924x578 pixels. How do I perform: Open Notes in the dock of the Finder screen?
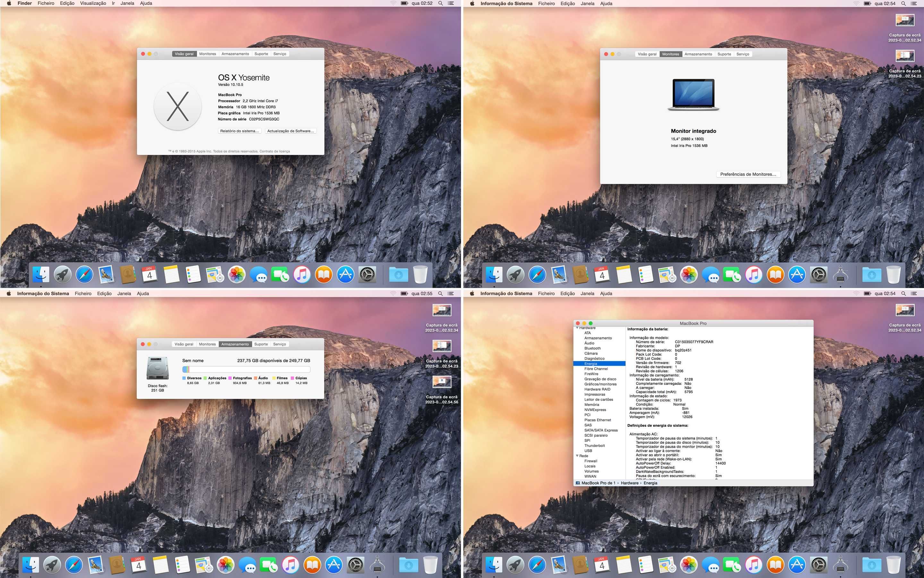pos(171,275)
